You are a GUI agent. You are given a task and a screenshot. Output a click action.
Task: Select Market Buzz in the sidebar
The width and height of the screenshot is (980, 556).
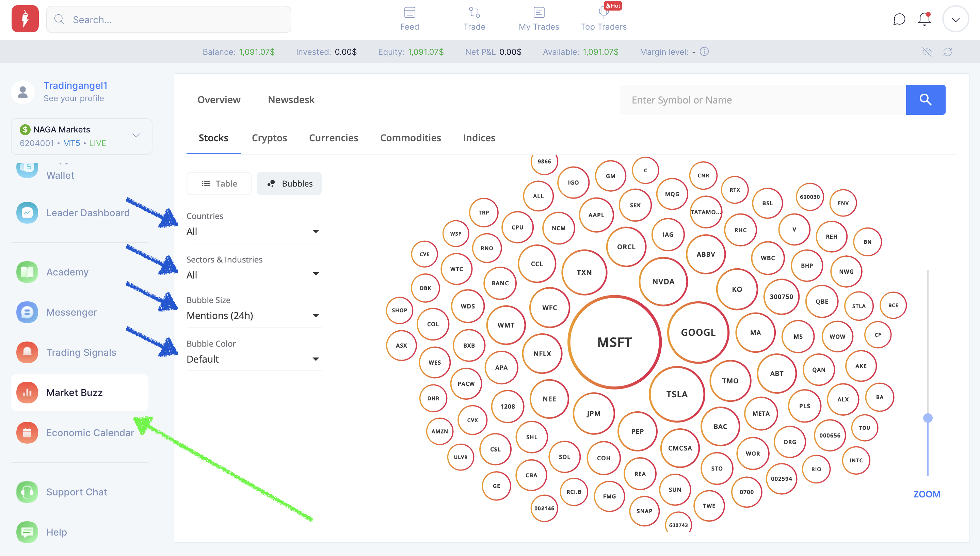click(79, 393)
